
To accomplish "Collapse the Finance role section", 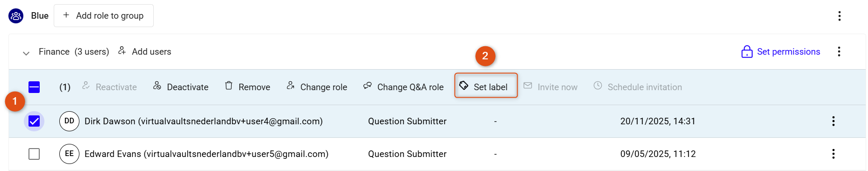I will coord(26,53).
